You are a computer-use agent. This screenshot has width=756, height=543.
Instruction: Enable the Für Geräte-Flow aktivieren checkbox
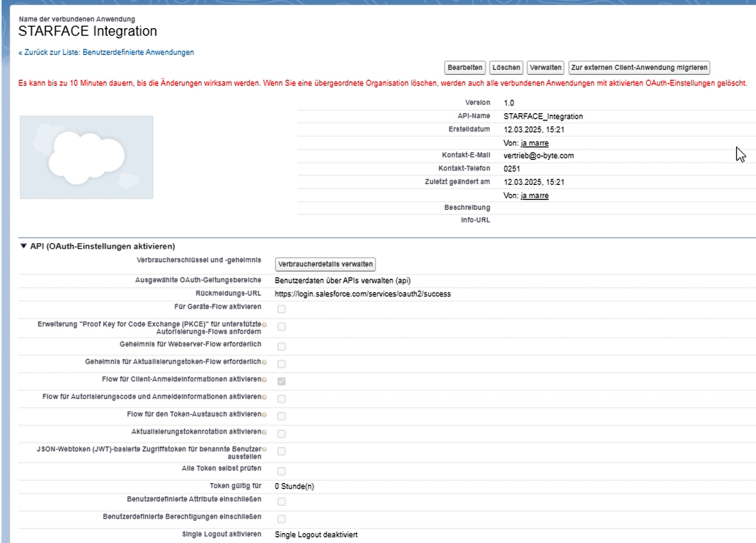pos(281,309)
